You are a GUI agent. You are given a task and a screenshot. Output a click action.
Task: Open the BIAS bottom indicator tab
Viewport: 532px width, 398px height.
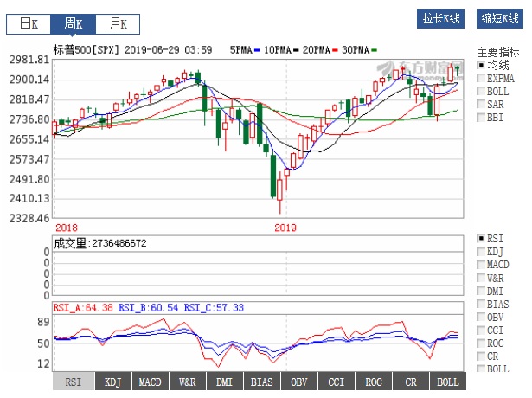(261, 382)
